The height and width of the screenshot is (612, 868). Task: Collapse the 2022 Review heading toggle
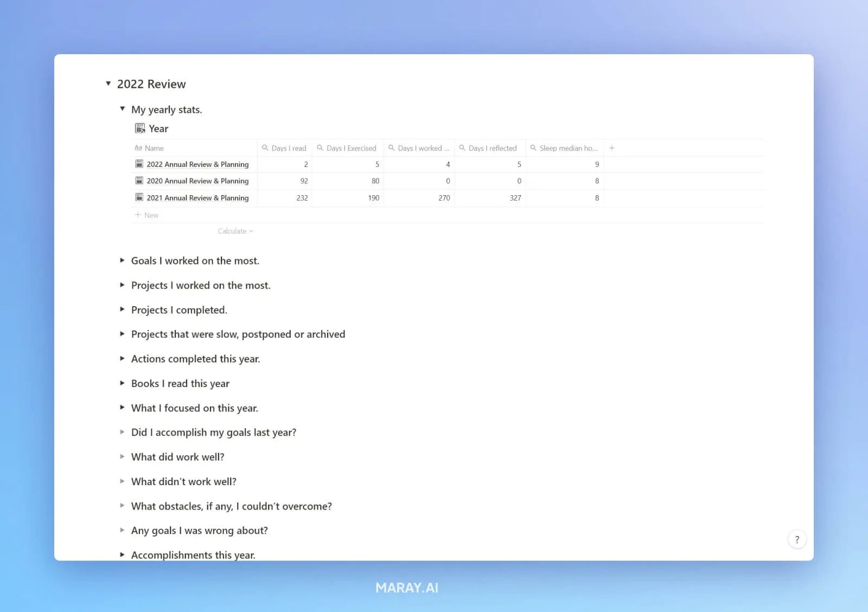108,83
